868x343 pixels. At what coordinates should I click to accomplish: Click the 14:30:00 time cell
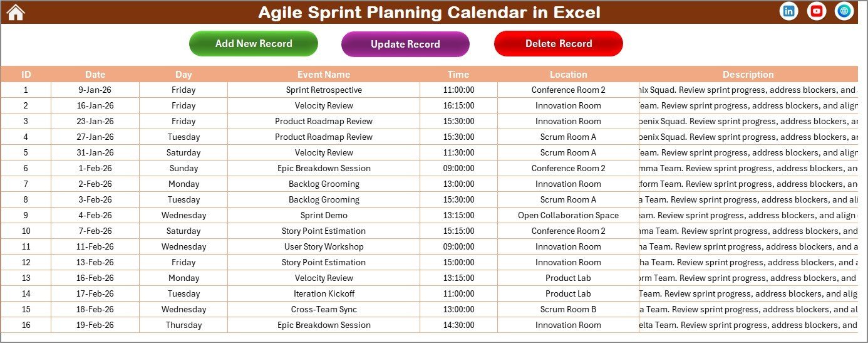[458, 325]
